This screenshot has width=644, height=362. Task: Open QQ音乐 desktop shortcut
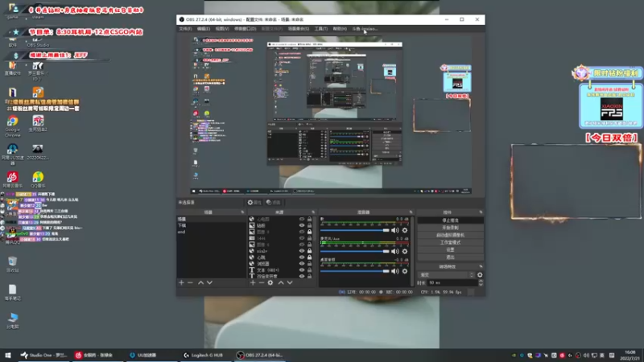38,179
